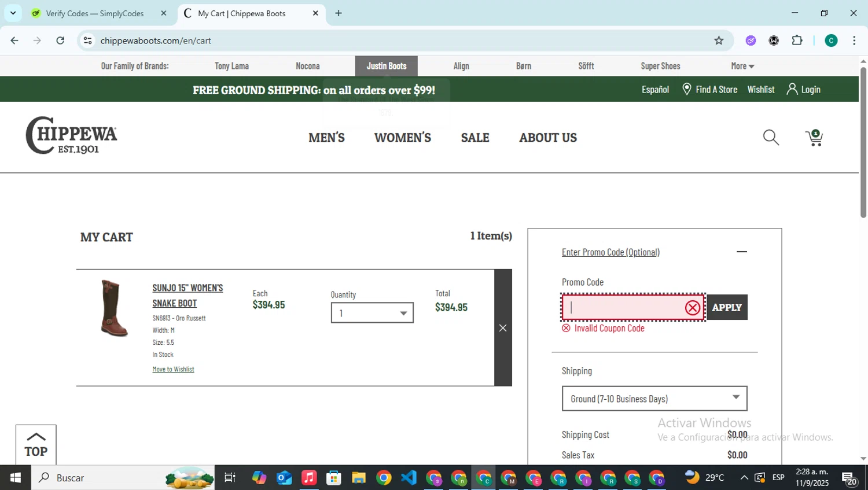Launch Outlook from the taskbar
The image size is (868, 490).
tap(284, 477)
